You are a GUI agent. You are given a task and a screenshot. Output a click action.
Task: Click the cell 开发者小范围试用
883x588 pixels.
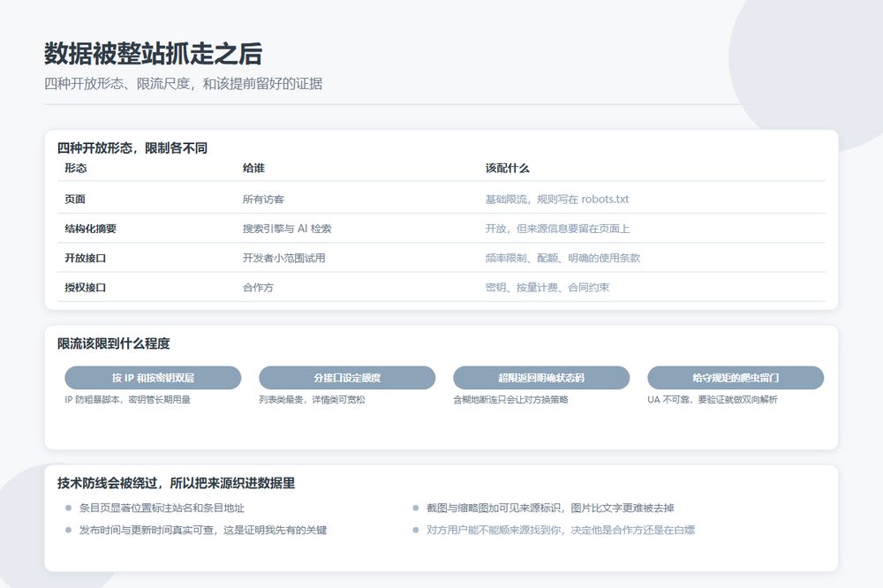tap(283, 258)
